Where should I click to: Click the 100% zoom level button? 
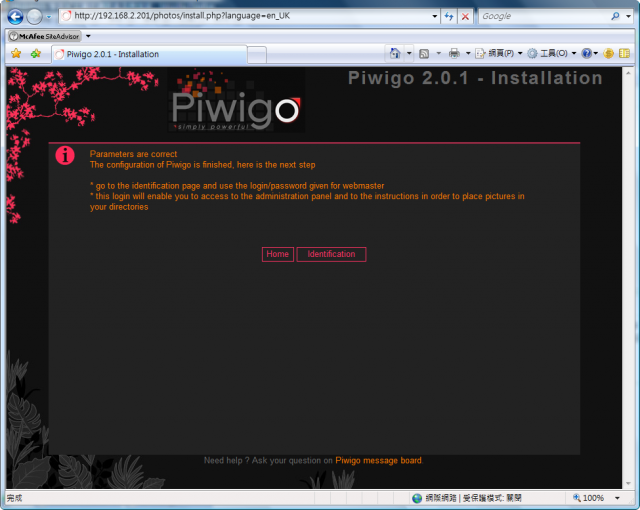(588, 498)
